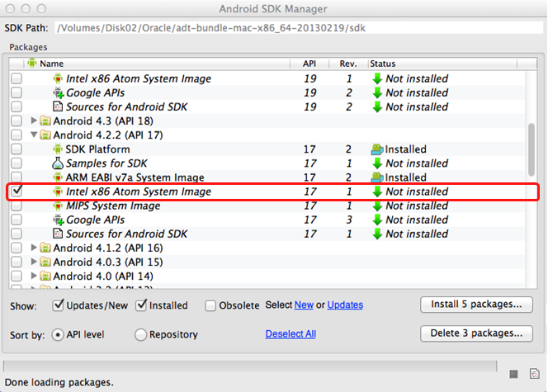Click the Deselect All link
Viewport: 548px width, 392px height.
(291, 334)
